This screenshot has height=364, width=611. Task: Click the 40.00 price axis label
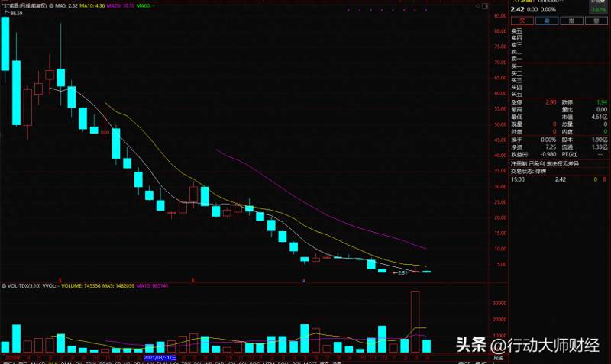(500, 156)
